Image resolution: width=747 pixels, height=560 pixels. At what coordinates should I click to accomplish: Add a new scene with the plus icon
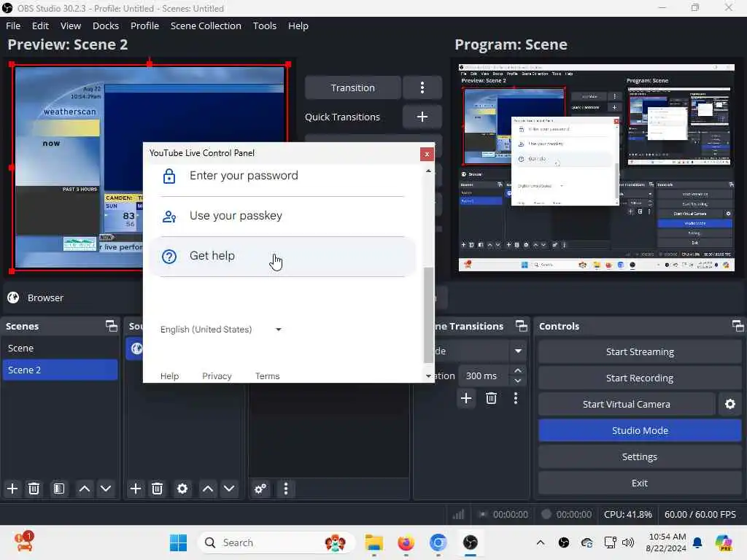[12, 489]
